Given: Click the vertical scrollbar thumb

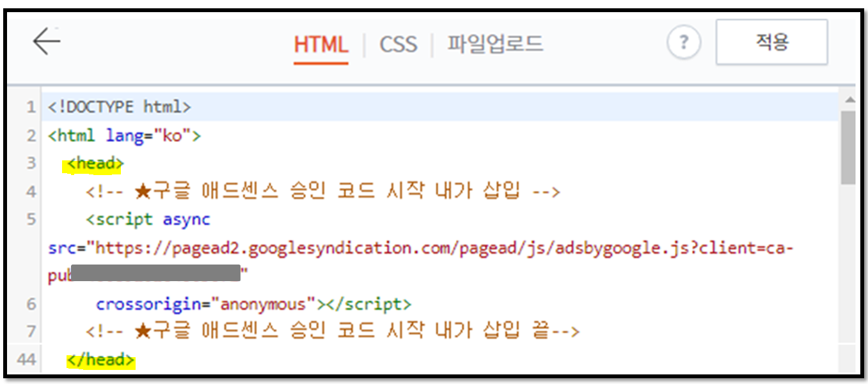Looking at the screenshot, I should pyautogui.click(x=848, y=148).
